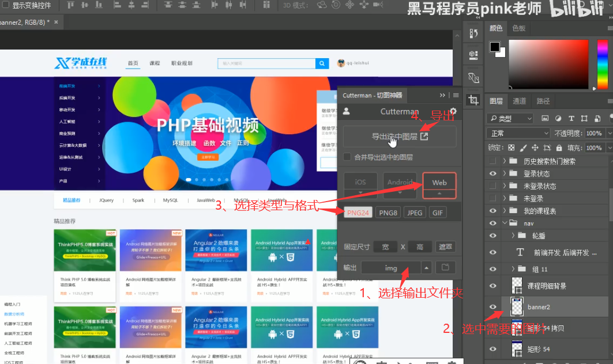Browse output folder icon in Cutterman

click(x=445, y=268)
